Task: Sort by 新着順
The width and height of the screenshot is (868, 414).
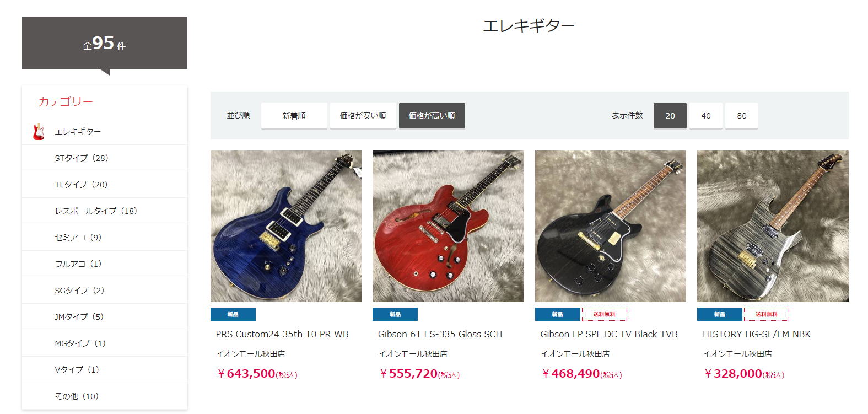Action: tap(294, 116)
